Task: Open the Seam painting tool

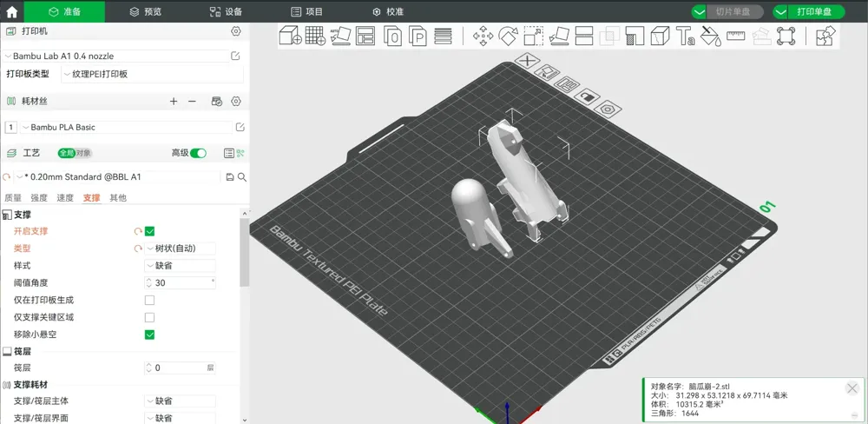Action: pyautogui.click(x=660, y=36)
